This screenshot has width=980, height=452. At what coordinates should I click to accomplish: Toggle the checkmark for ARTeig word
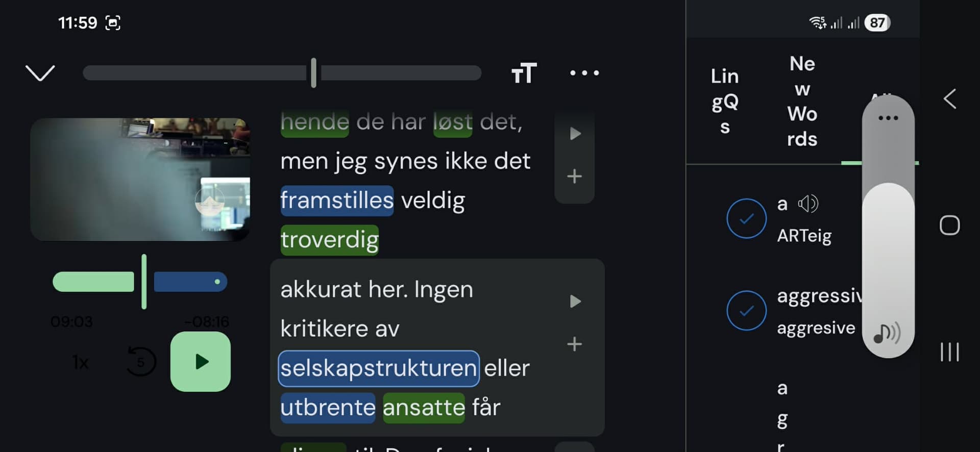click(746, 218)
